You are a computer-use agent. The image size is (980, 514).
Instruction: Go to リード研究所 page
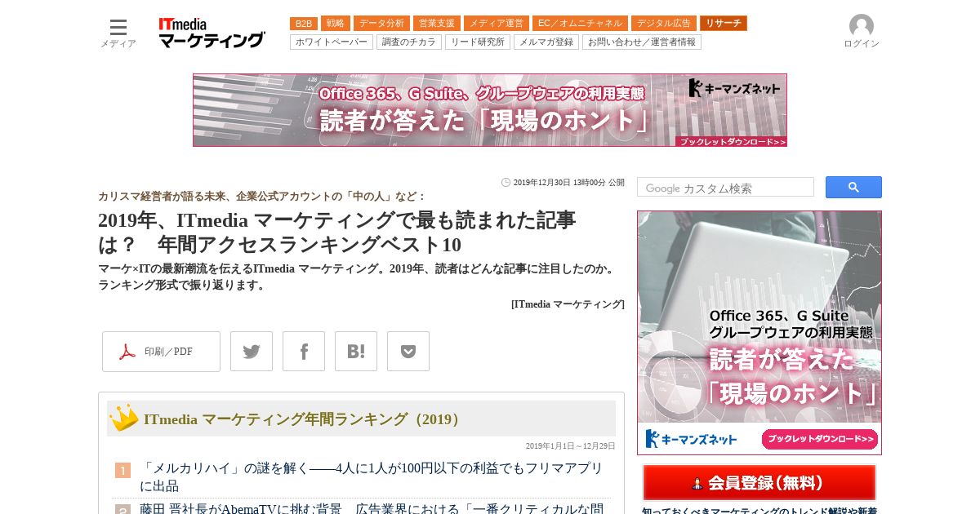[x=478, y=42]
